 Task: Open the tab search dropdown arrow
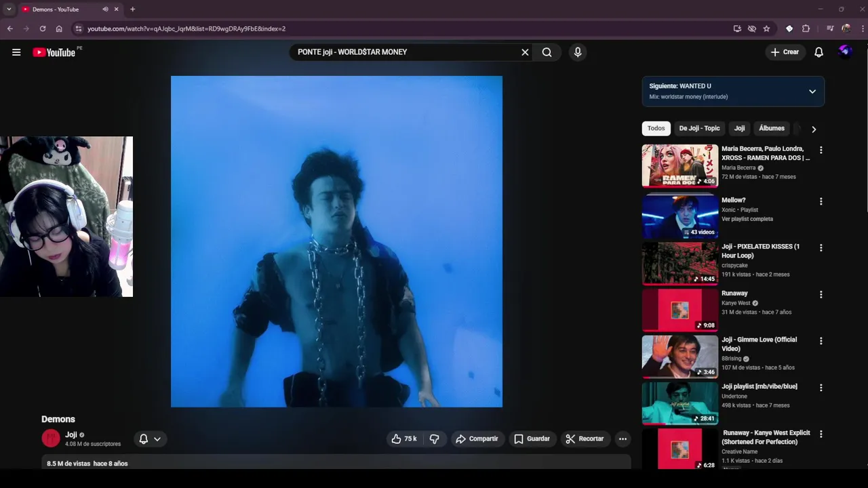[9, 9]
